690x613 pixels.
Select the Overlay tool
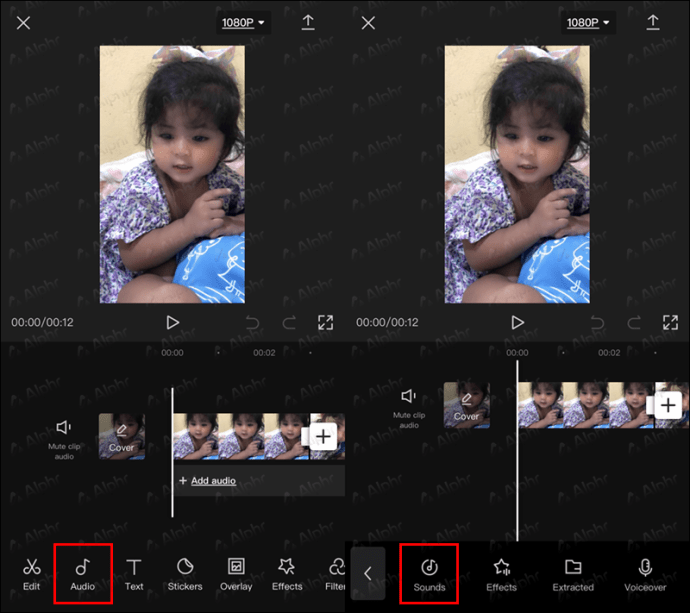[x=236, y=574]
